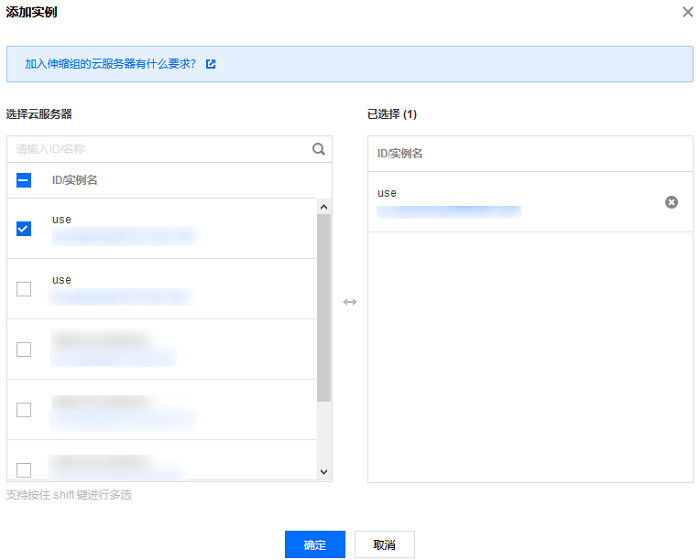Click the transfer arrows icon between lists
This screenshot has width=700, height=560.
(350, 302)
